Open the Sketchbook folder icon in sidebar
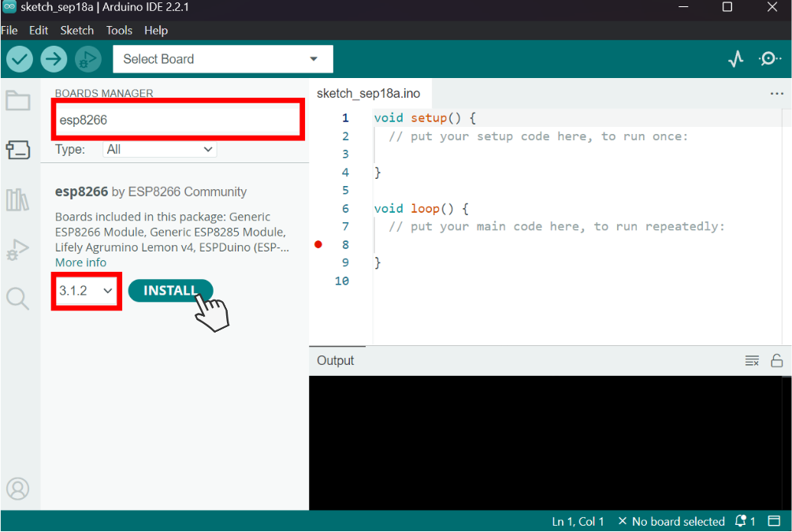This screenshot has height=532, width=792. tap(19, 101)
